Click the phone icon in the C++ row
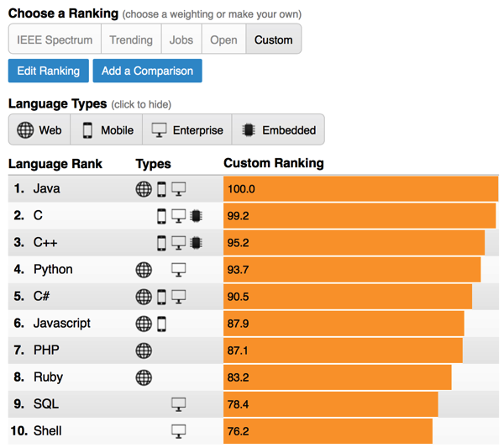504x448 pixels. click(161, 243)
